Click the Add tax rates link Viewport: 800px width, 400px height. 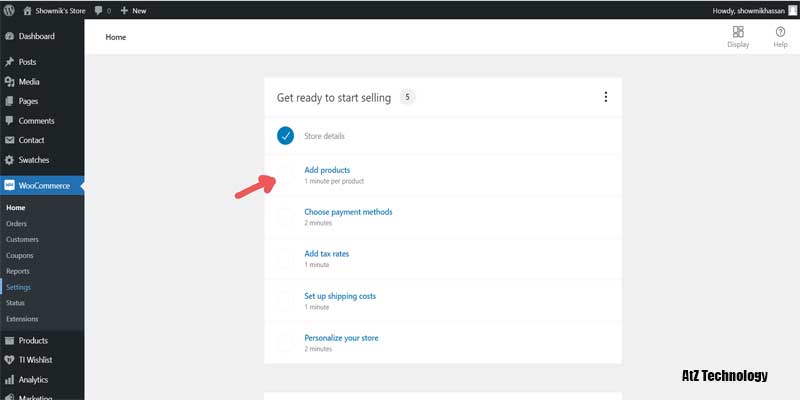(326, 254)
